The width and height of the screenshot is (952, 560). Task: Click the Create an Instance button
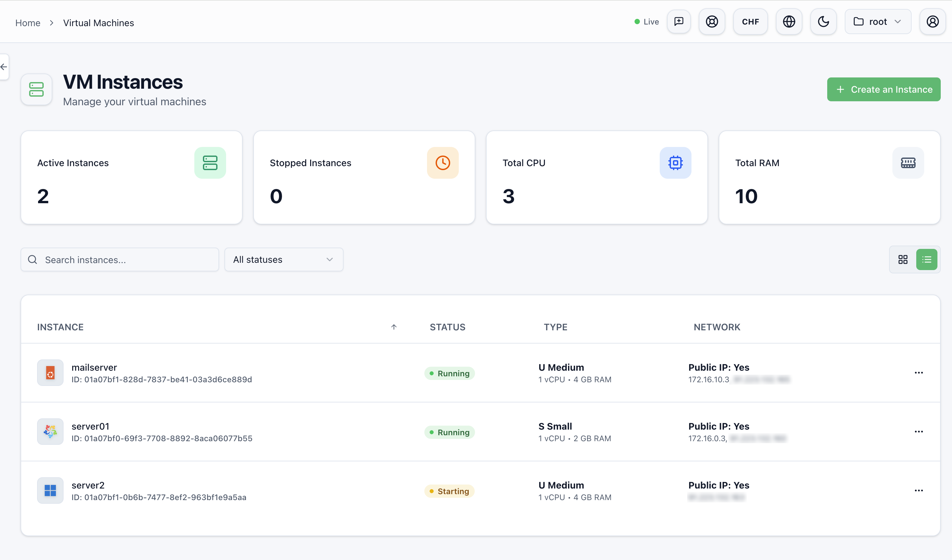883,89
